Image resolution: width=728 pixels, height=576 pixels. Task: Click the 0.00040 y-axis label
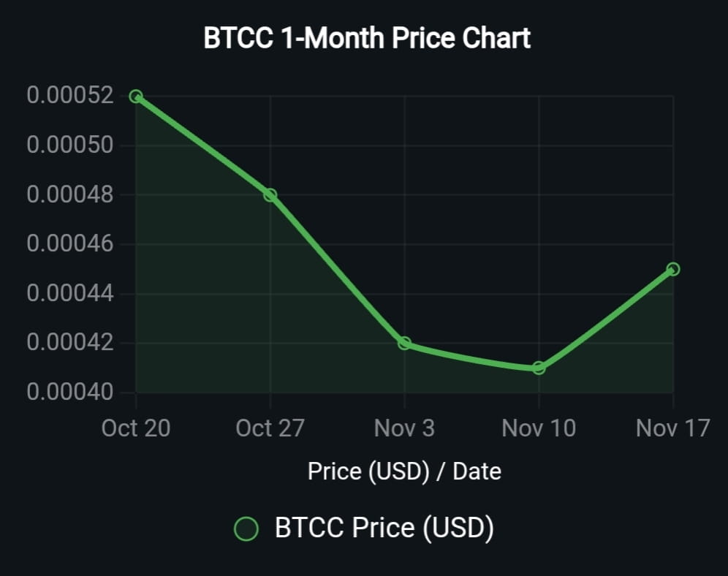pos(70,392)
